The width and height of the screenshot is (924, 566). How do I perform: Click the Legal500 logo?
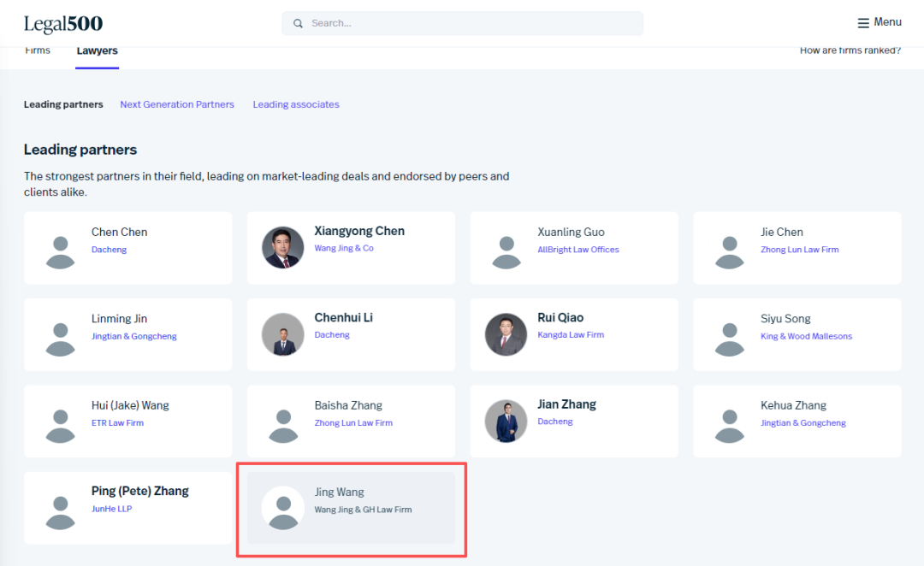[x=63, y=24]
